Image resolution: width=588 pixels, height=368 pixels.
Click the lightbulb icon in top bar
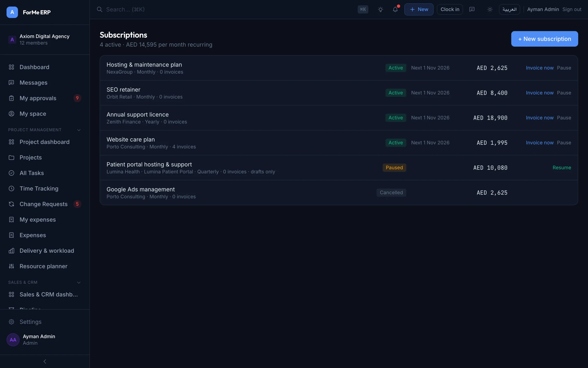tap(380, 9)
